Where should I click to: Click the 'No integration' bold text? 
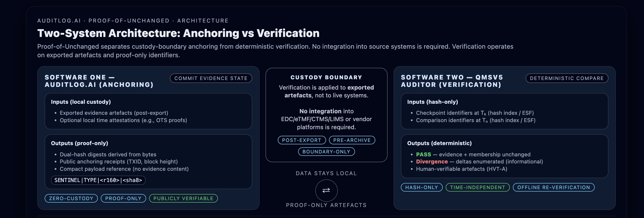point(320,111)
